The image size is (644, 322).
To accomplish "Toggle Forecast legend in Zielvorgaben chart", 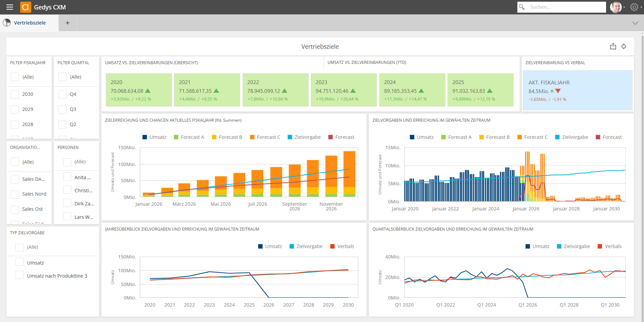I will (609, 137).
